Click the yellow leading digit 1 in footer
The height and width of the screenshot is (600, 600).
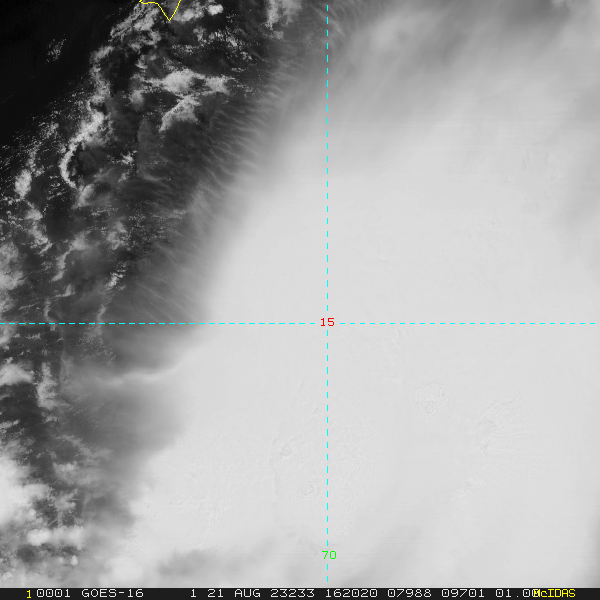click(x=28, y=593)
